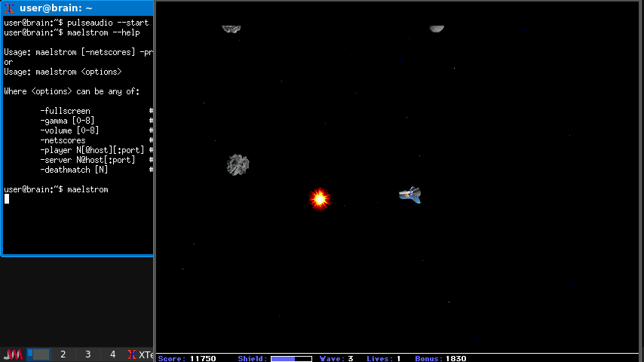Click the terminal cursor block
The height and width of the screenshot is (362, 644).
tap(7, 199)
